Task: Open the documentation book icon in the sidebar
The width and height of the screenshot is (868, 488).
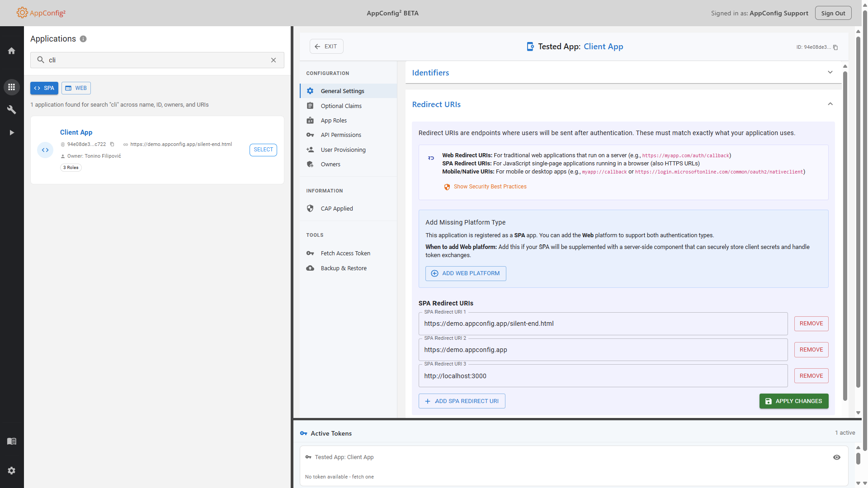Action: point(12,441)
